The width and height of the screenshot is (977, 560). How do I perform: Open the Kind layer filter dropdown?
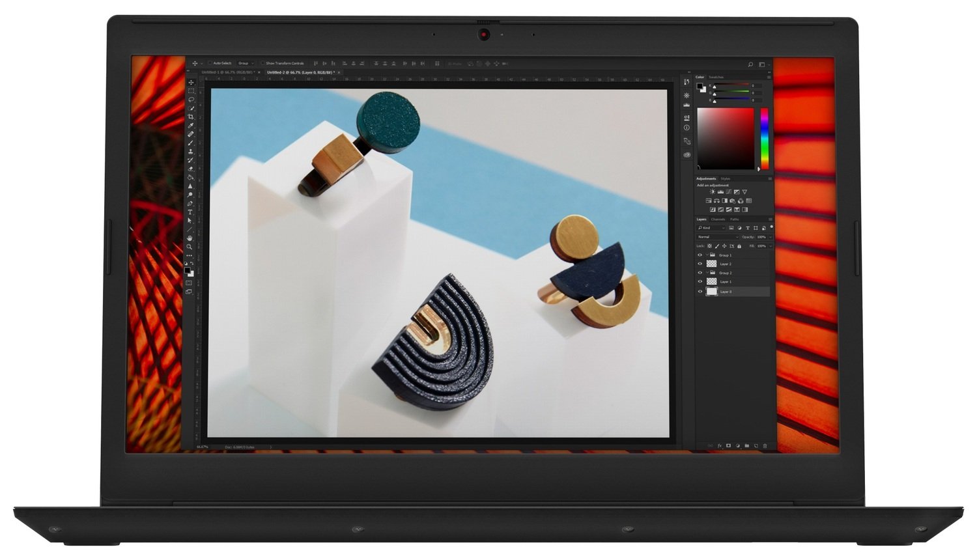coord(711,228)
